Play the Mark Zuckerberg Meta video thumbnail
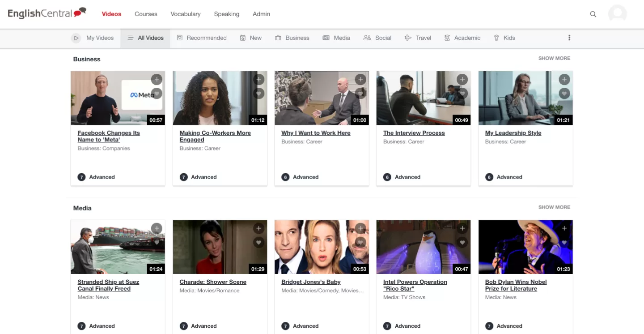 [x=118, y=98]
